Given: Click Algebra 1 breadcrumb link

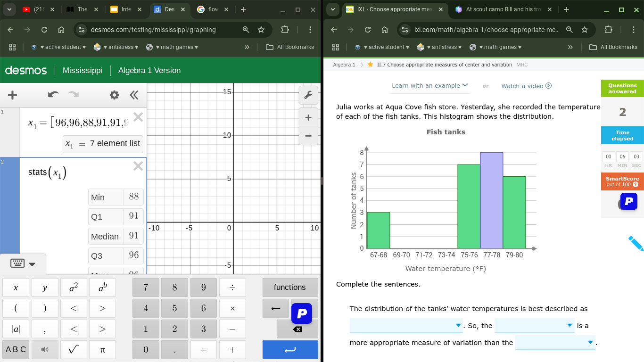Looking at the screenshot, I should point(344,65).
